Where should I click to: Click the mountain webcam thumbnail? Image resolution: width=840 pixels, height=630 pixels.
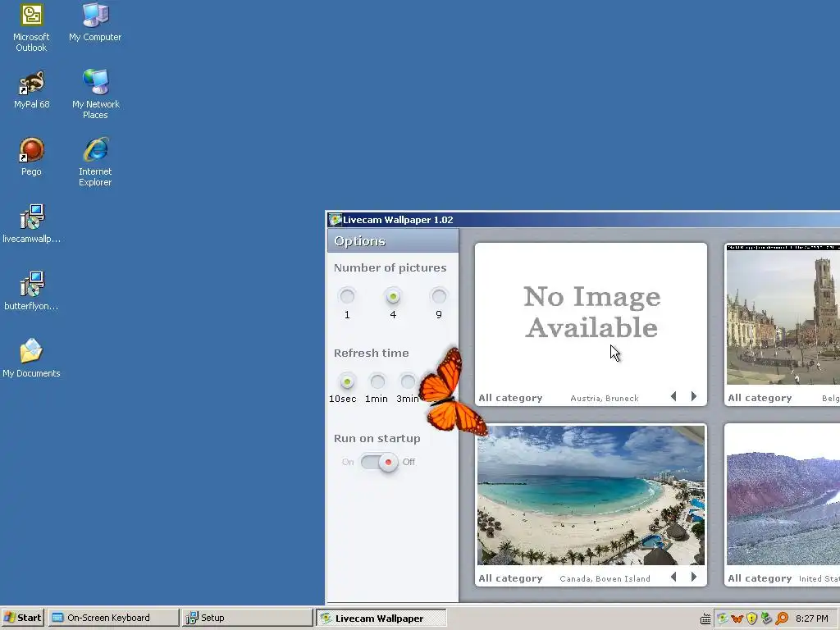[783, 495]
